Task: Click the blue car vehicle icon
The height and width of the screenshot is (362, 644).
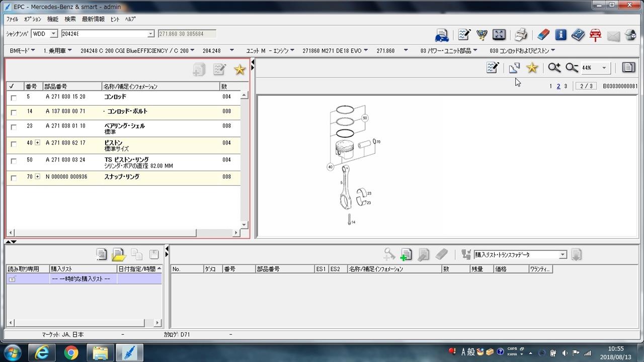Action: tap(442, 35)
